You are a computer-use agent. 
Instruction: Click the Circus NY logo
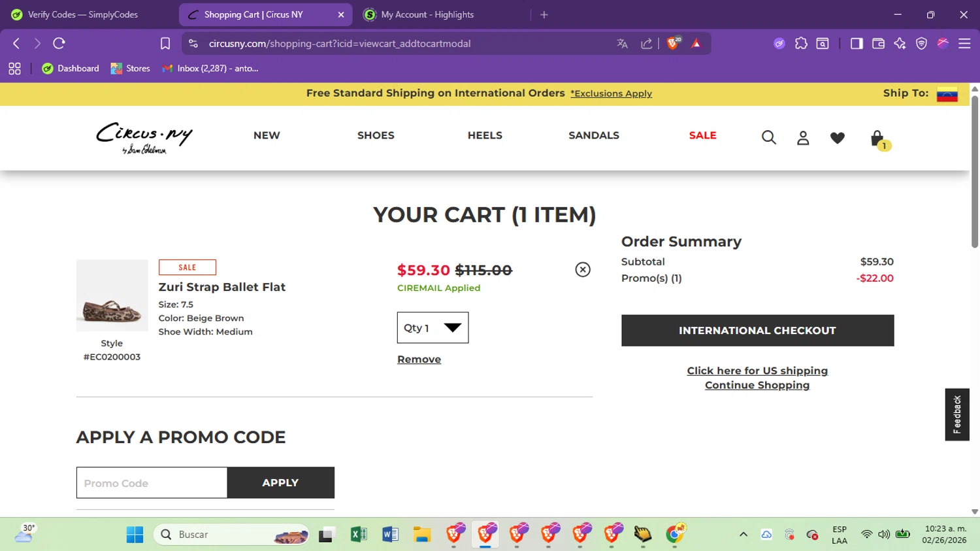pos(144,137)
